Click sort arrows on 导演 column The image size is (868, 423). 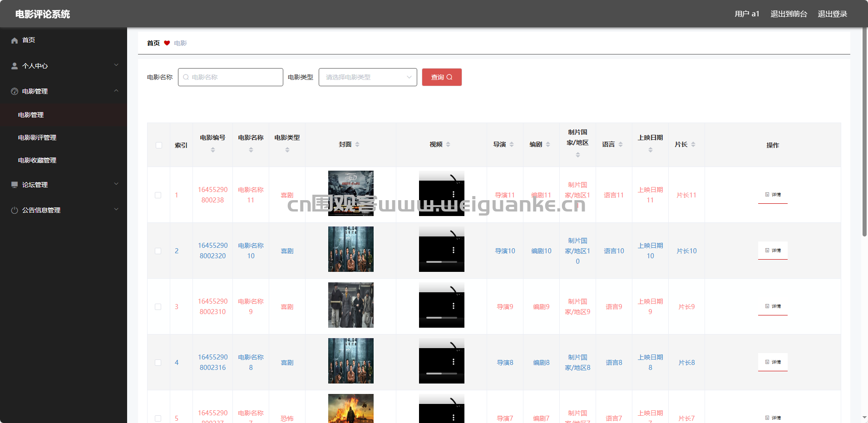coord(512,144)
